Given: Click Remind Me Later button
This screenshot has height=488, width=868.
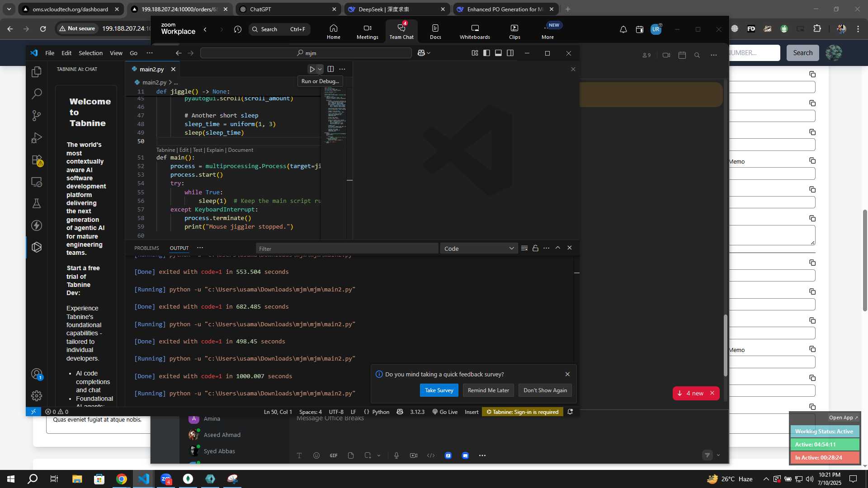Looking at the screenshot, I should tap(488, 390).
